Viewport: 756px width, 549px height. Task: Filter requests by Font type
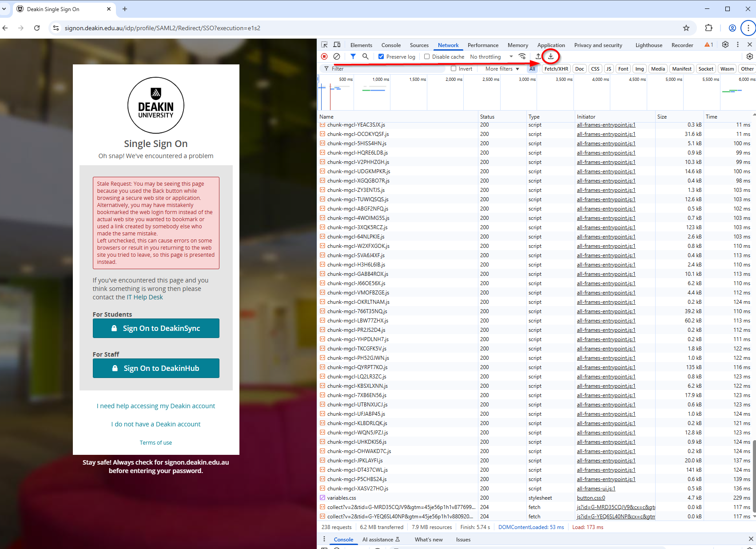(x=623, y=69)
